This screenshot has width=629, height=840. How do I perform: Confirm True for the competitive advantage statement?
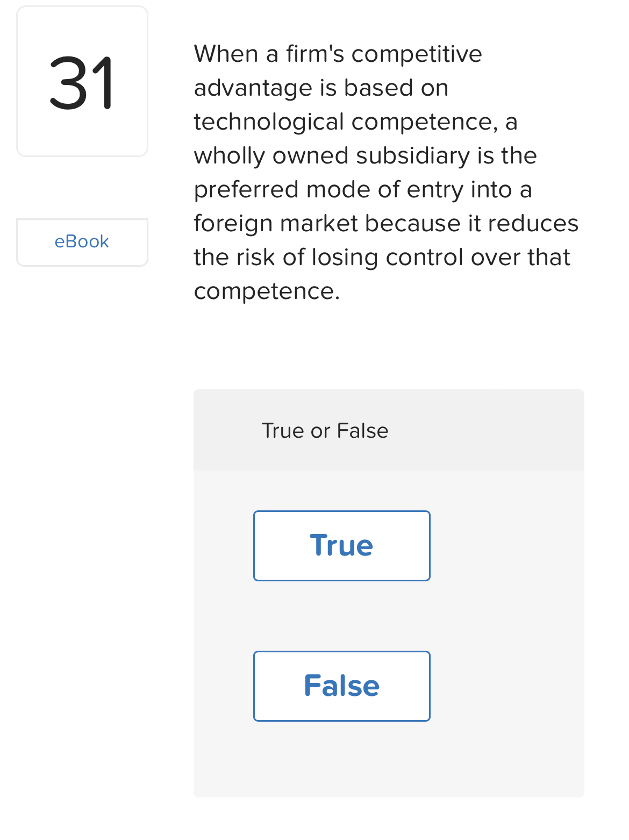(341, 545)
